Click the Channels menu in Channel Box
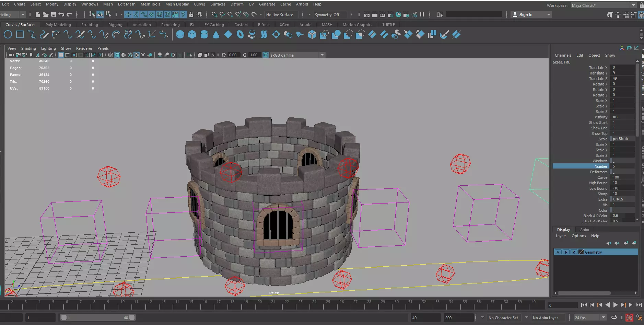 (563, 55)
